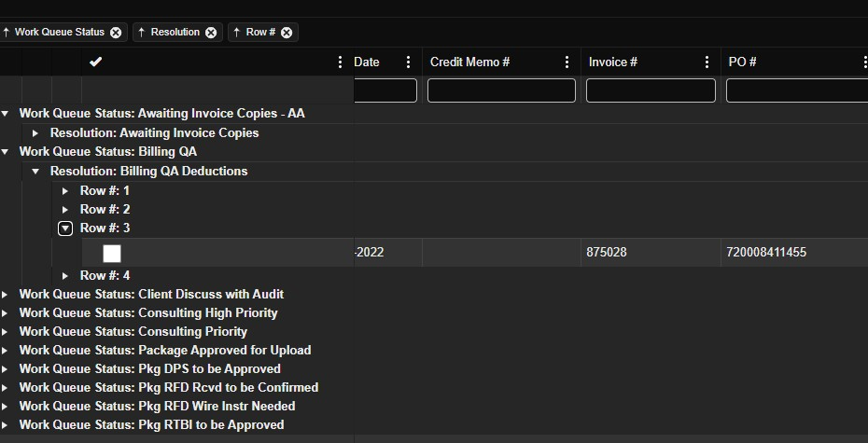Click the Invoice # filter box

[651, 90]
